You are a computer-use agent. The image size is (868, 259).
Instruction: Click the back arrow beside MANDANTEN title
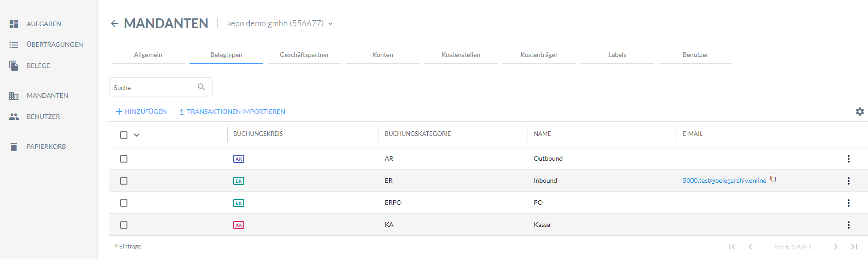[x=115, y=23]
